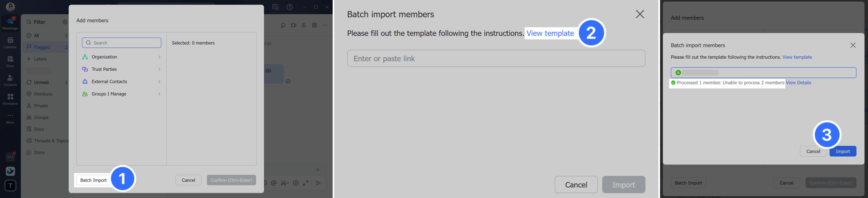Viewport: 868px width, 198px height.
Task: Click the More sidebar icon
Action: point(10,118)
